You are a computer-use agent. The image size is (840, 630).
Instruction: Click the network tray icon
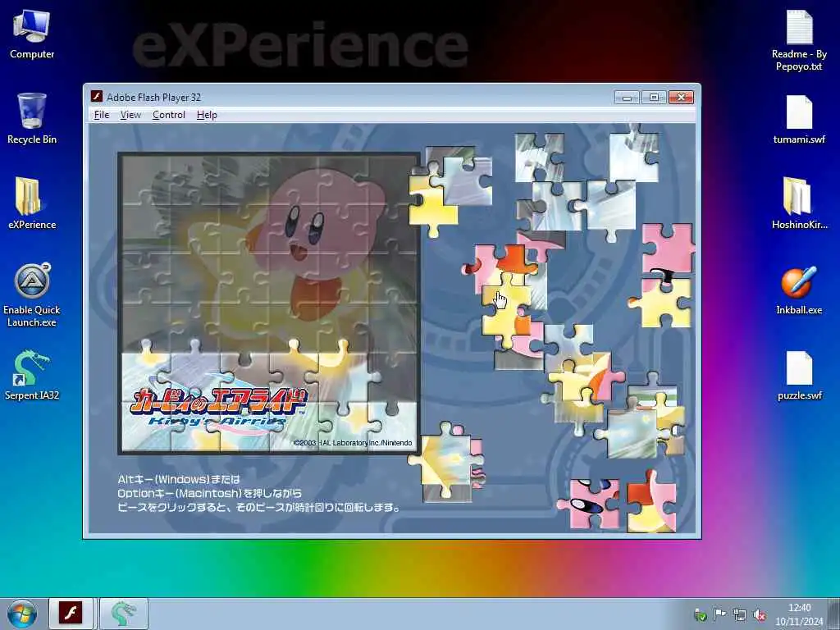click(740, 614)
